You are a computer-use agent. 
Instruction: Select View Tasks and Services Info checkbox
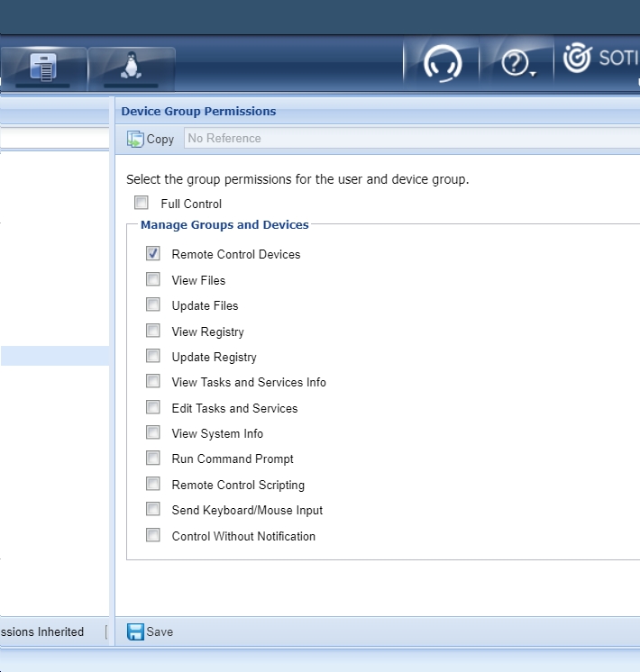tap(153, 381)
